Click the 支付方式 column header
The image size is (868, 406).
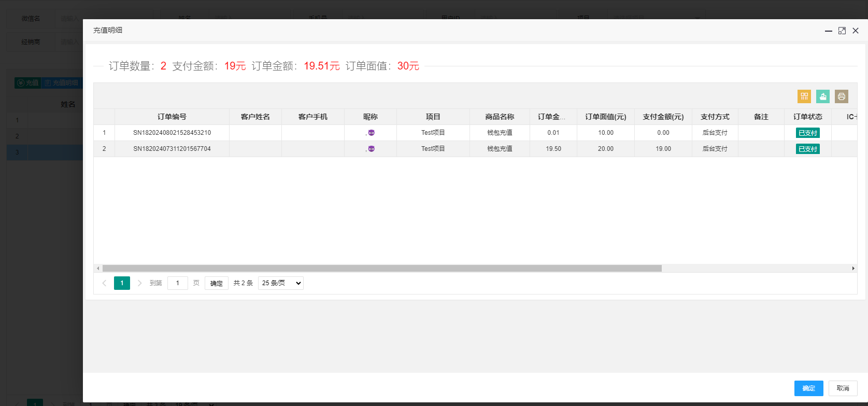pos(715,117)
